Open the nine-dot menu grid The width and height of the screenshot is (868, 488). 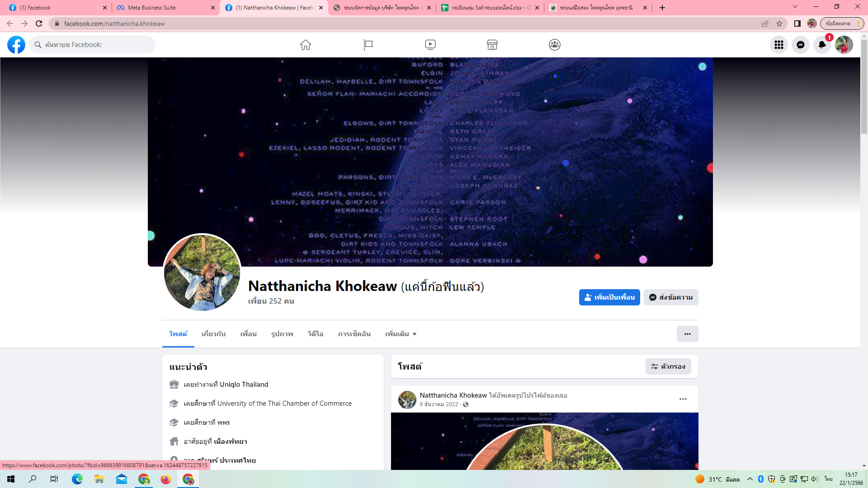tap(779, 45)
